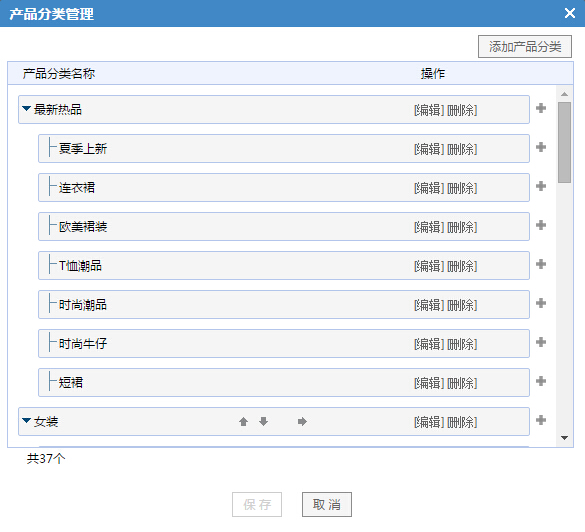
Task: Edit the 最新热品 category
Action: pyautogui.click(x=429, y=110)
